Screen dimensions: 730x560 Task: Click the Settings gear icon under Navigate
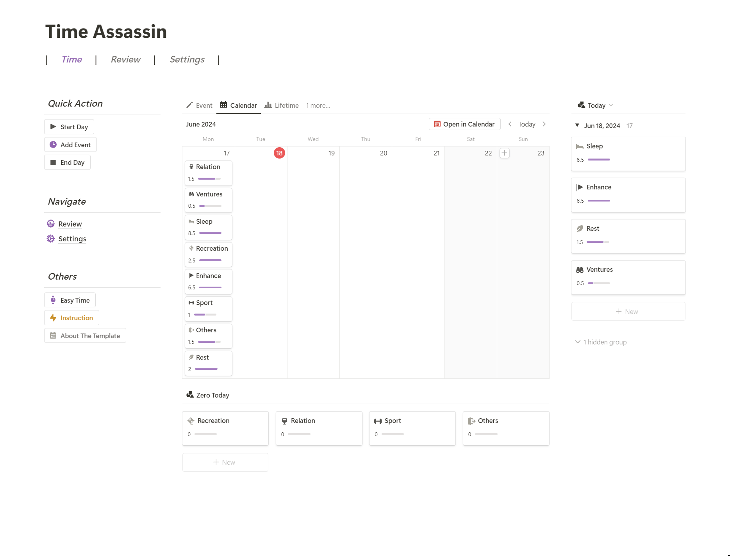pyautogui.click(x=51, y=239)
